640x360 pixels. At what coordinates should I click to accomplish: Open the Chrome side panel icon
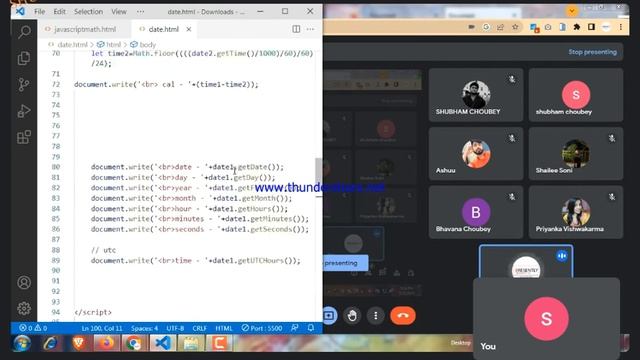pyautogui.click(x=591, y=27)
